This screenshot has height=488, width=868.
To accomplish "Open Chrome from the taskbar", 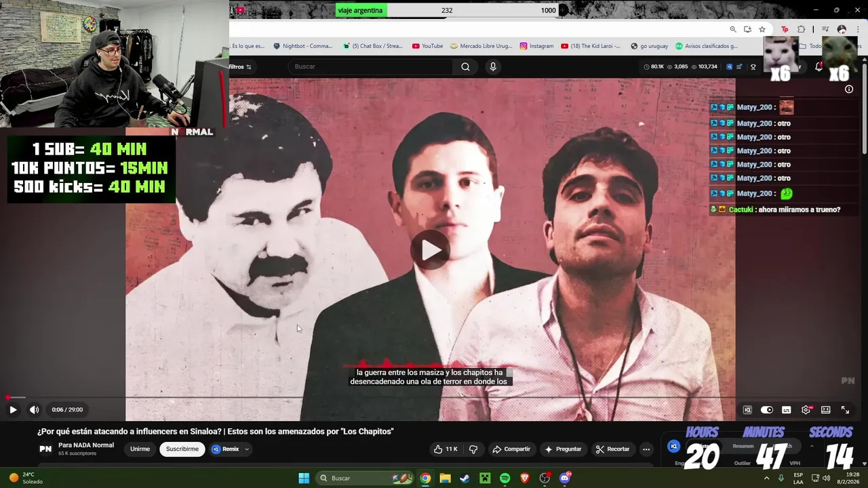I will pos(425,478).
